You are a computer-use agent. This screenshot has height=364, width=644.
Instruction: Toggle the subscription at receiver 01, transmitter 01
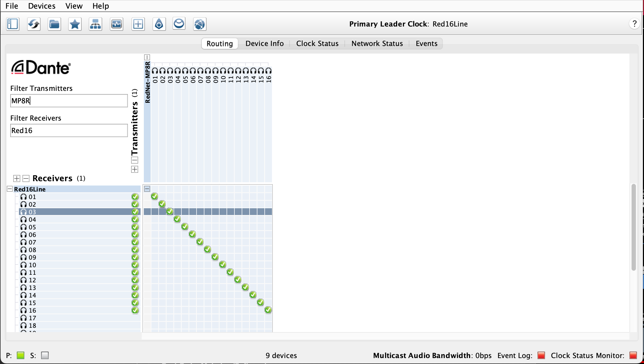click(154, 196)
